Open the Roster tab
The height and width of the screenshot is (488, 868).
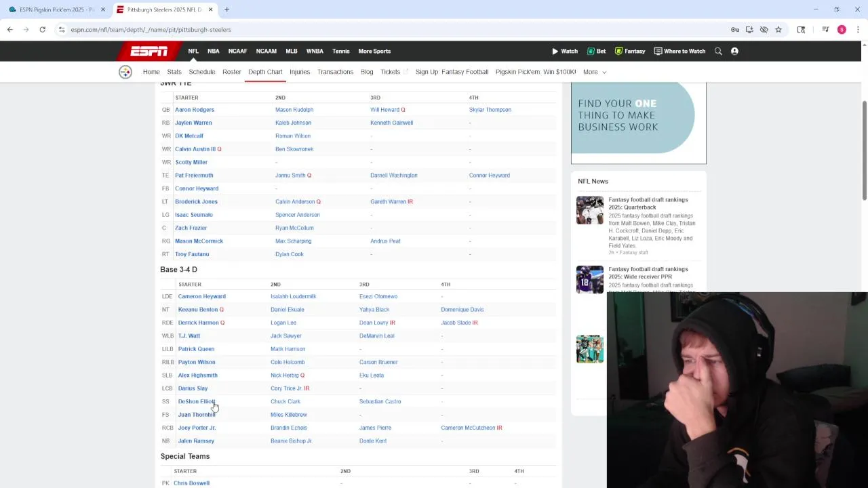tap(232, 72)
